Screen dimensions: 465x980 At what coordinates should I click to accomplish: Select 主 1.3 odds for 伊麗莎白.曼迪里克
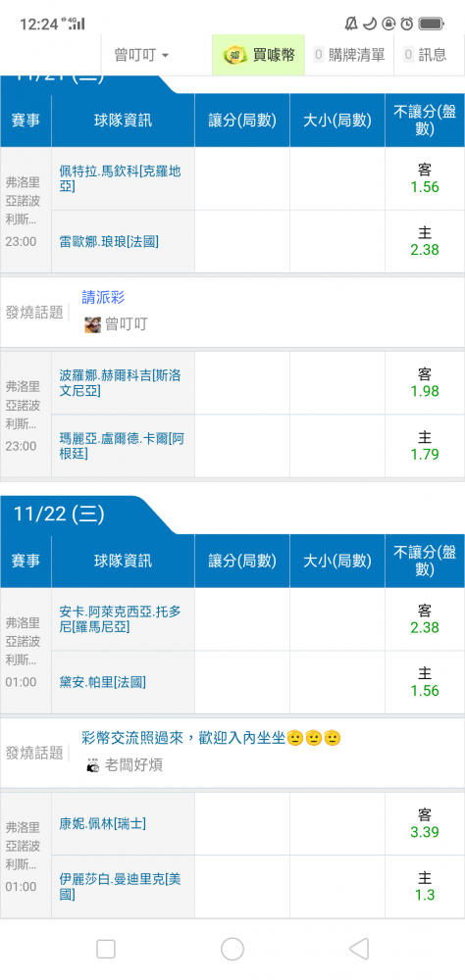point(425,886)
